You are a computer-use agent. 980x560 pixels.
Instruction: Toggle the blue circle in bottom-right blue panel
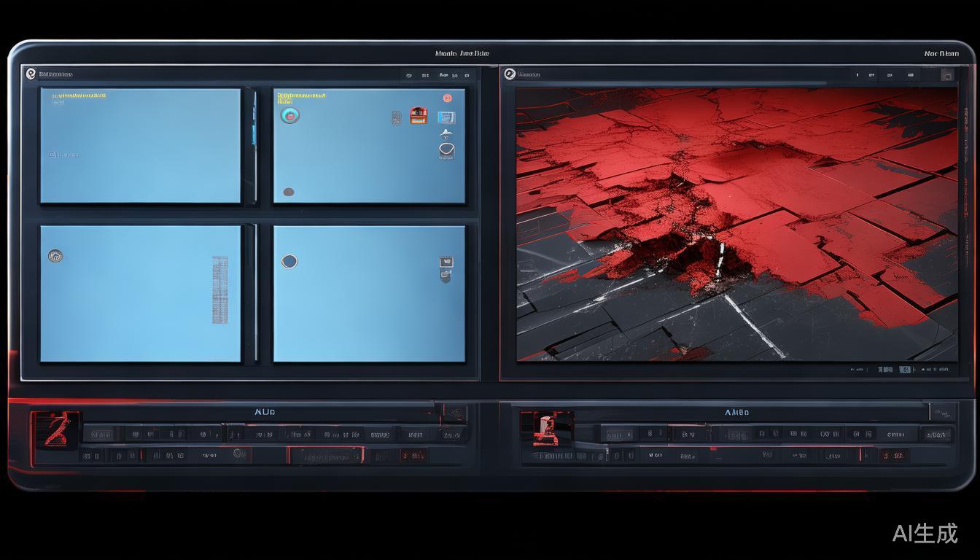pos(289,261)
